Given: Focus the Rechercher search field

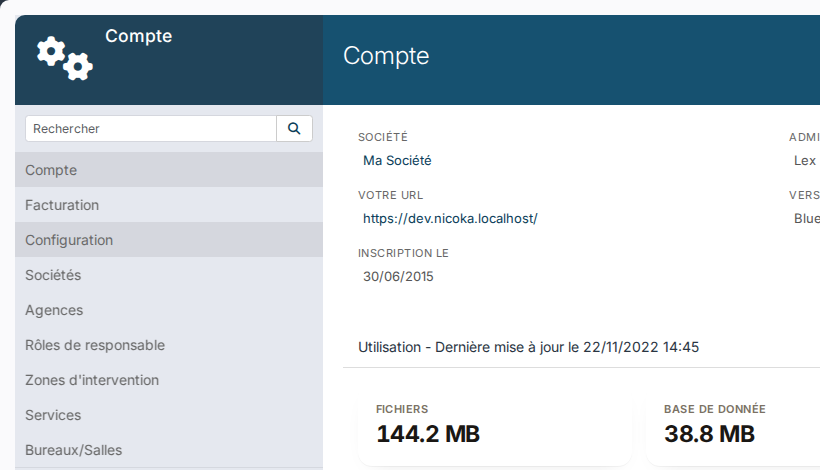Looking at the screenshot, I should [x=151, y=129].
